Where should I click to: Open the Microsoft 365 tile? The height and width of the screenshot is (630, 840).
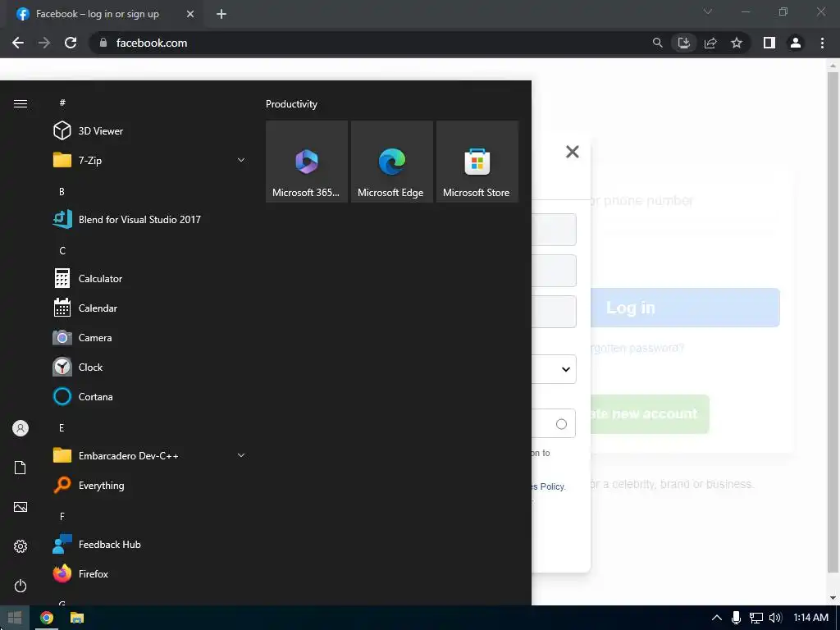coord(307,162)
